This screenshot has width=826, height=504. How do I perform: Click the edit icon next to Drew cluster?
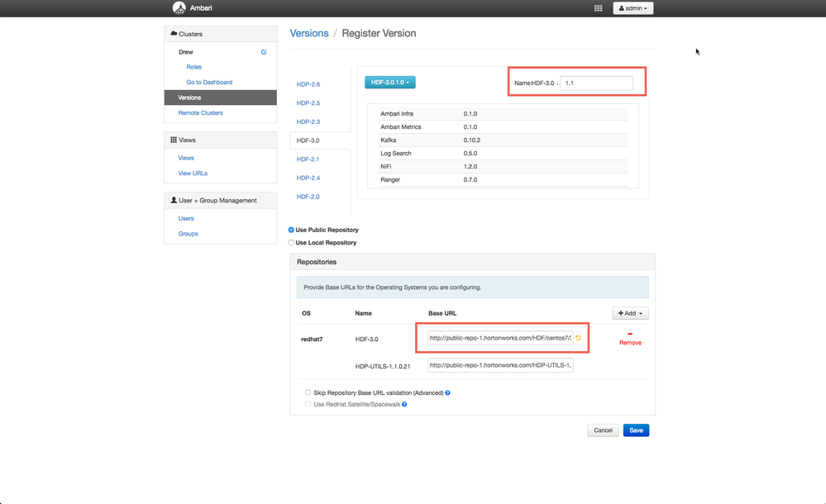coord(264,52)
